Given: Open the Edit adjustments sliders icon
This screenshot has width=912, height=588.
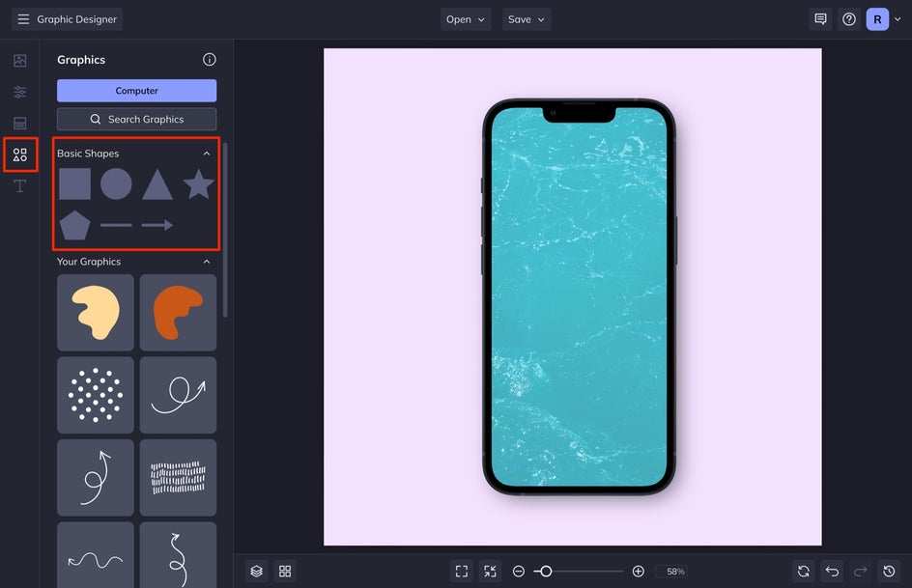Looking at the screenshot, I should point(19,92).
